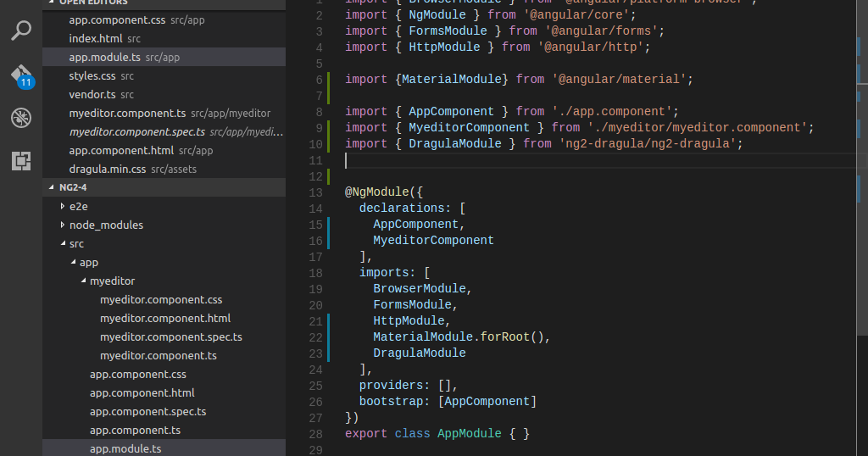This screenshot has width=868, height=456.
Task: Click 'AppModule' class name in export line
Action: click(469, 434)
